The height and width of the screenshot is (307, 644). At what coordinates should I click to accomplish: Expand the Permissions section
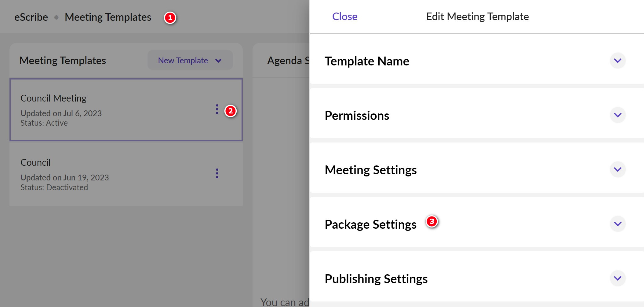618,115
